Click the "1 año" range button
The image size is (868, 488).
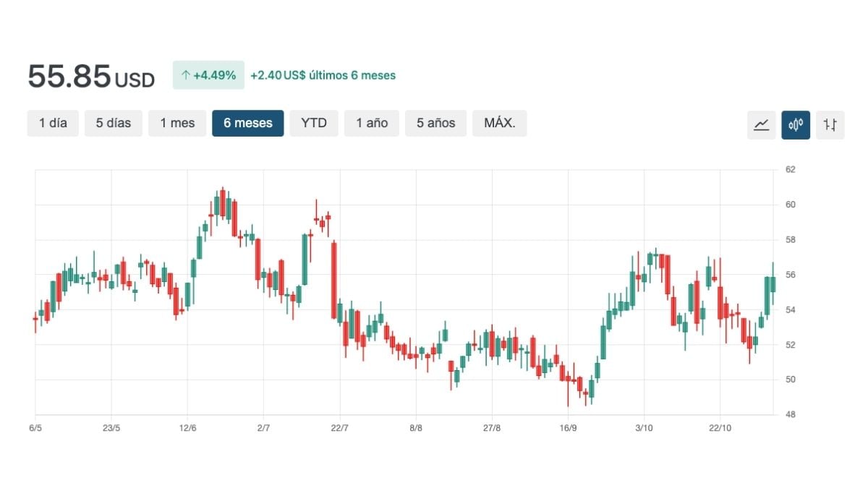[371, 123]
